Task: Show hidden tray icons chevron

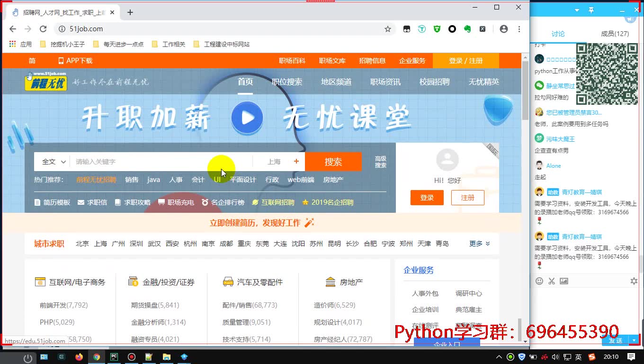Action: (x=499, y=357)
